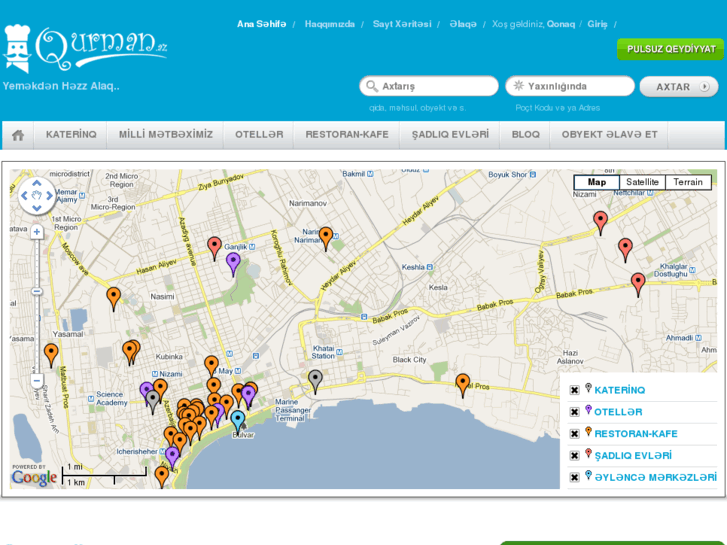The width and height of the screenshot is (727, 545).
Task: Click the blue marker at Bulvar
Action: 238,422
